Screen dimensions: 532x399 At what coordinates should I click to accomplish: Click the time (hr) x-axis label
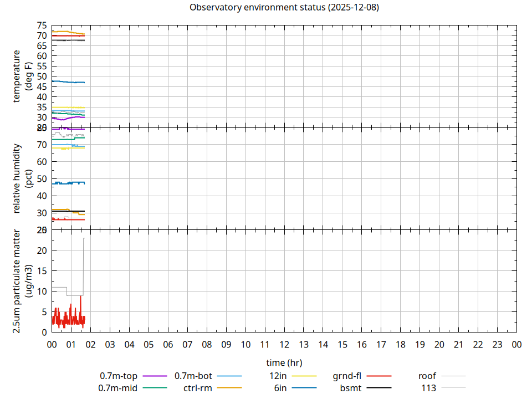pos(284,362)
